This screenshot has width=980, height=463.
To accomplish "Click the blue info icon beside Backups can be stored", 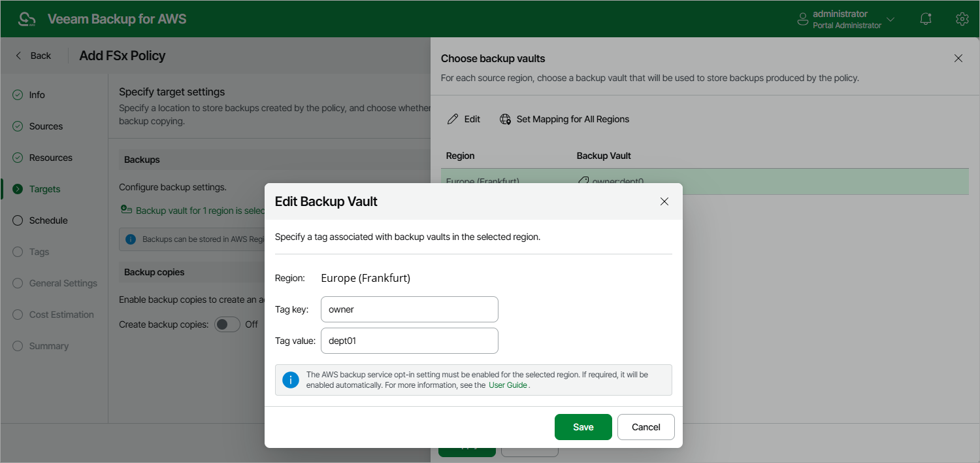I will tap(130, 239).
